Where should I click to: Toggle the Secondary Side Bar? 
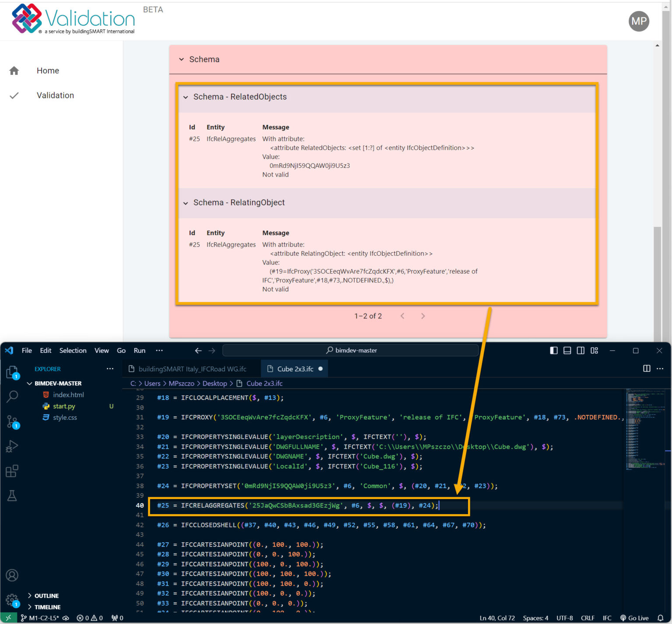(581, 350)
